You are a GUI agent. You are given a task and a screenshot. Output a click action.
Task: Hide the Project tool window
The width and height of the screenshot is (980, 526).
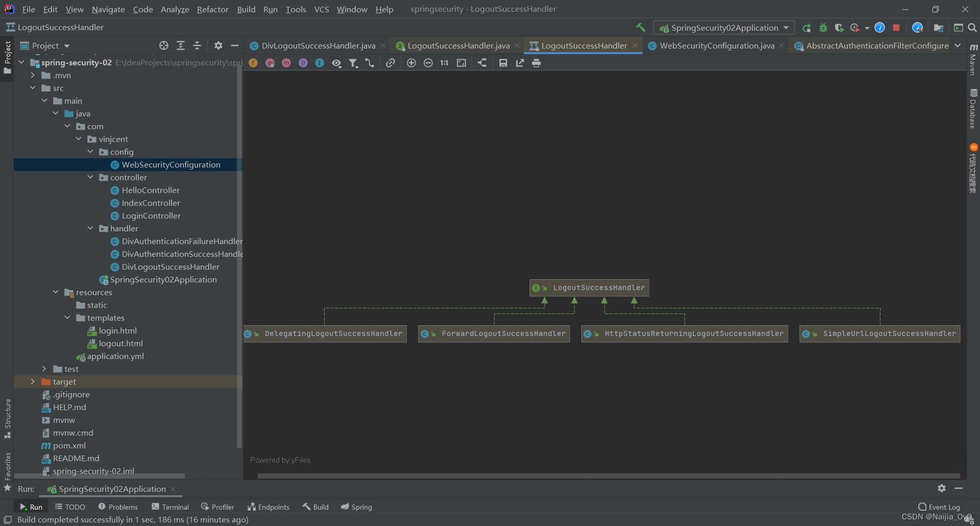tap(235, 45)
